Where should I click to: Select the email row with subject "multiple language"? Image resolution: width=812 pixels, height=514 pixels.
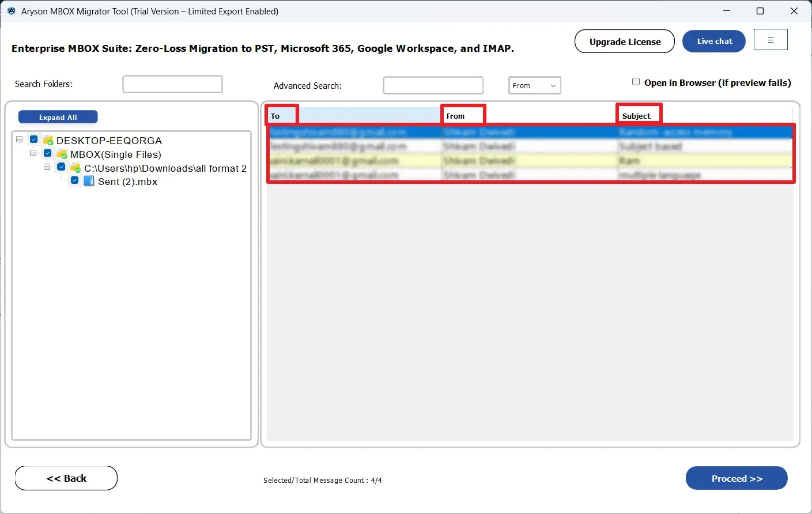530,175
